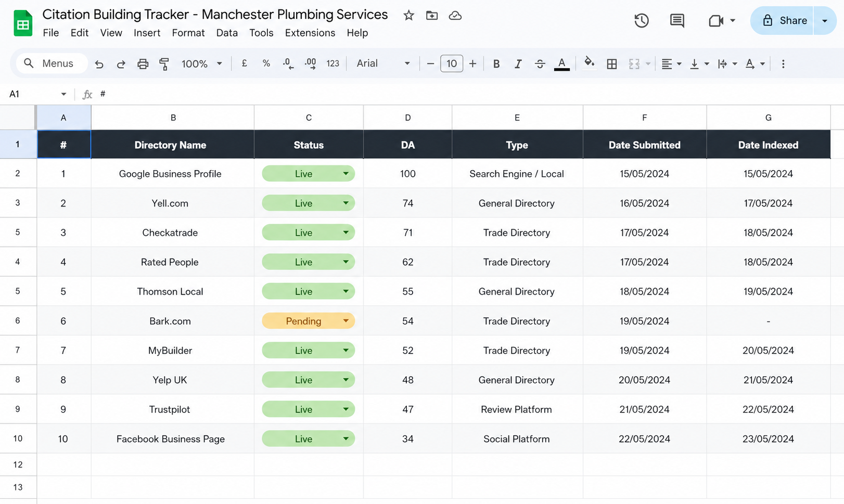844x504 pixels.
Task: Check the cloud save status icon
Action: (x=455, y=16)
